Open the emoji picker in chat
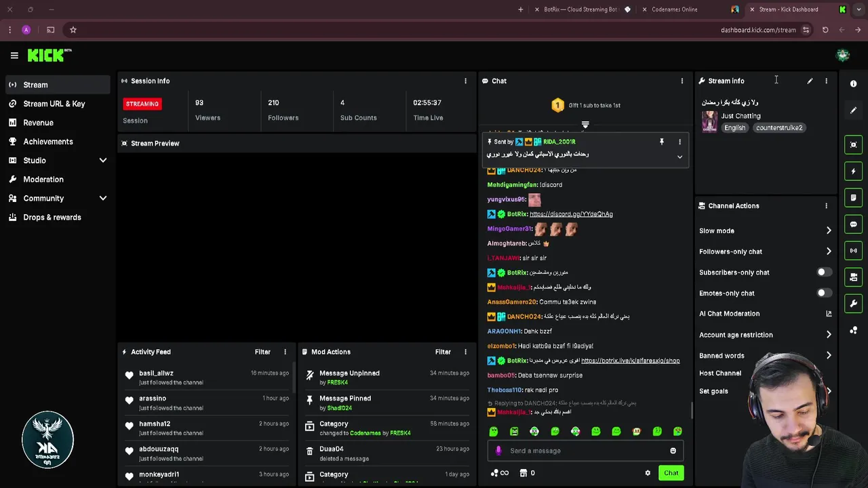Image resolution: width=868 pixels, height=488 pixels. point(673,451)
